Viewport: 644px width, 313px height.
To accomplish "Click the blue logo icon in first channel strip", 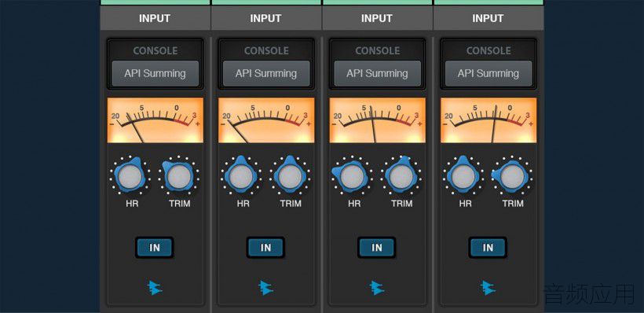I will [155, 288].
